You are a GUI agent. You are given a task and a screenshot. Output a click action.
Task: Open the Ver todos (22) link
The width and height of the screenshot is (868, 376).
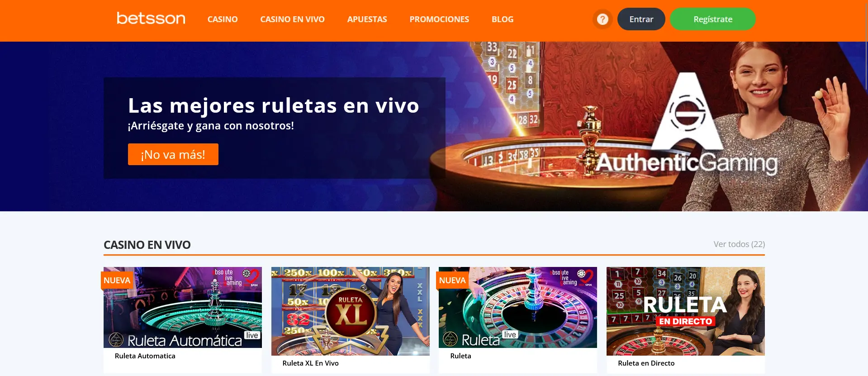739,244
